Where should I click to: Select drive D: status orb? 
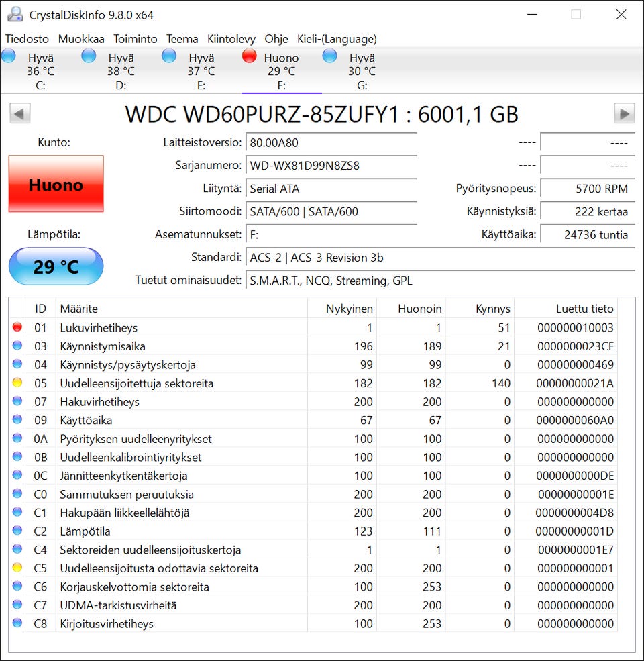(89, 56)
